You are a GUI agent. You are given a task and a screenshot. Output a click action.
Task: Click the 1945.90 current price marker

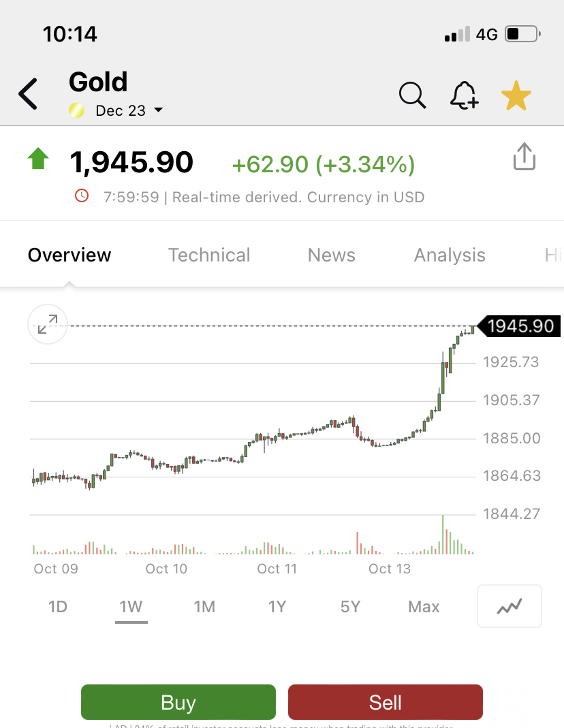519,326
